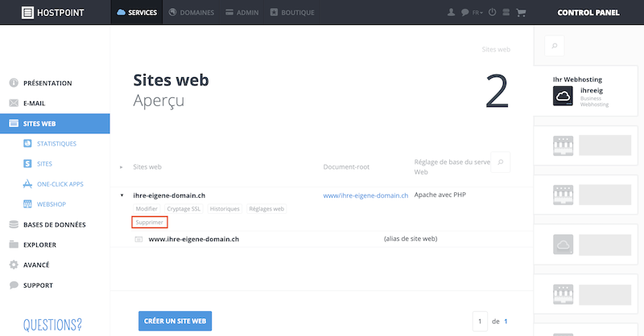Image resolution: width=644 pixels, height=336 pixels.
Task: Open the Domaines tab
Action: point(192,13)
